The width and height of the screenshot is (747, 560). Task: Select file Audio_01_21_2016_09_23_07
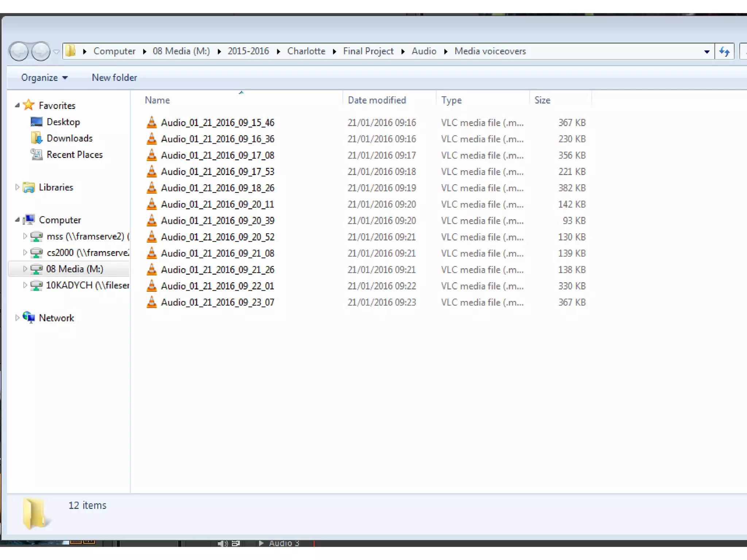click(217, 302)
